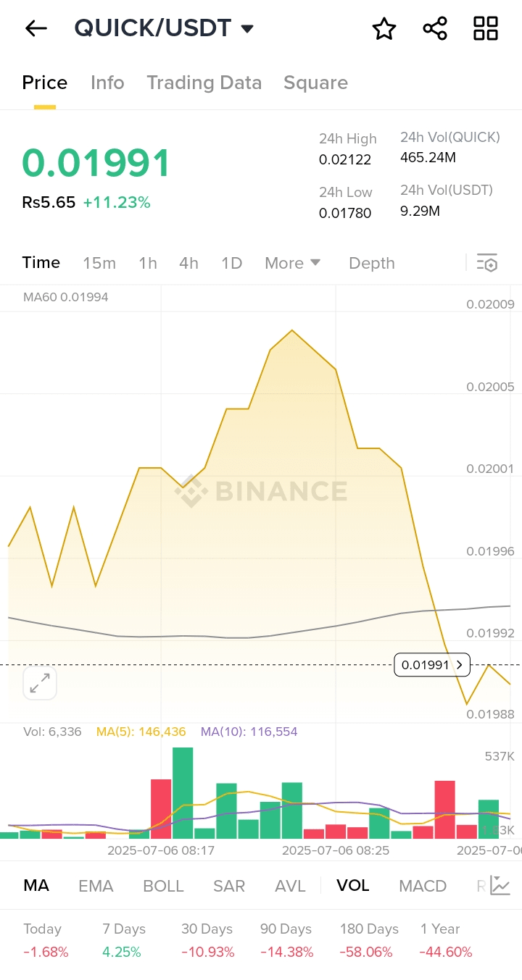The width and height of the screenshot is (522, 980).
Task: Open the Trading Data tab
Action: (x=204, y=83)
